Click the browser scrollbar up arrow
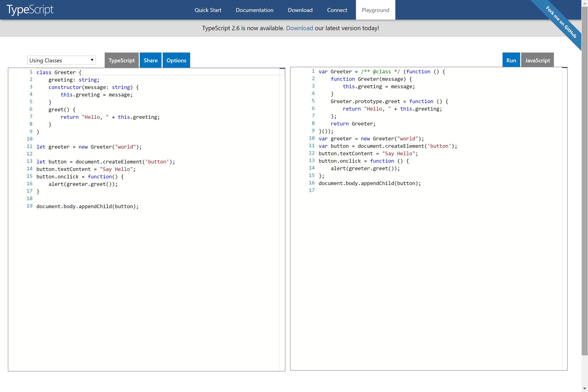The image size is (588, 392). [584, 3]
